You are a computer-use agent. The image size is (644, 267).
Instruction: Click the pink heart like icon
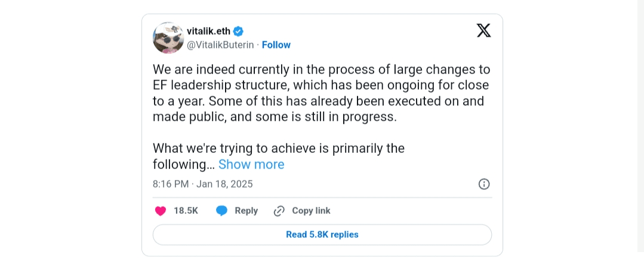point(161,211)
